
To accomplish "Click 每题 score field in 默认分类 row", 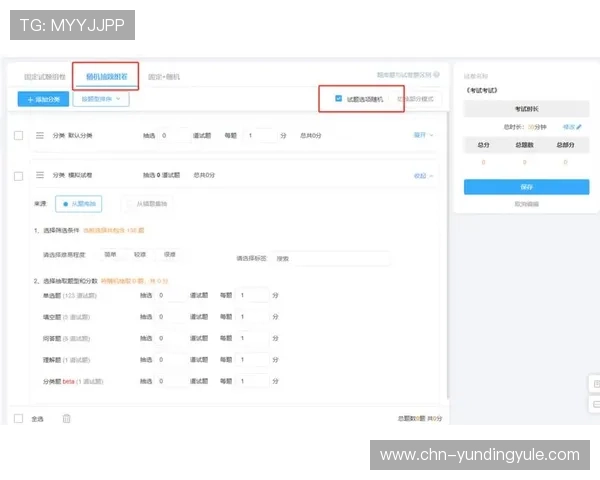I will [260, 136].
